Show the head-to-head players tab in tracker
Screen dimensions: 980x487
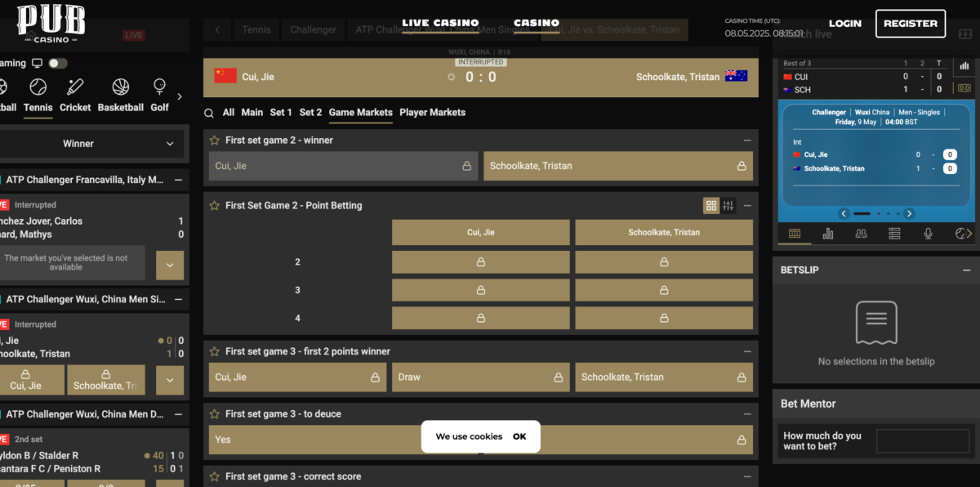tap(861, 234)
